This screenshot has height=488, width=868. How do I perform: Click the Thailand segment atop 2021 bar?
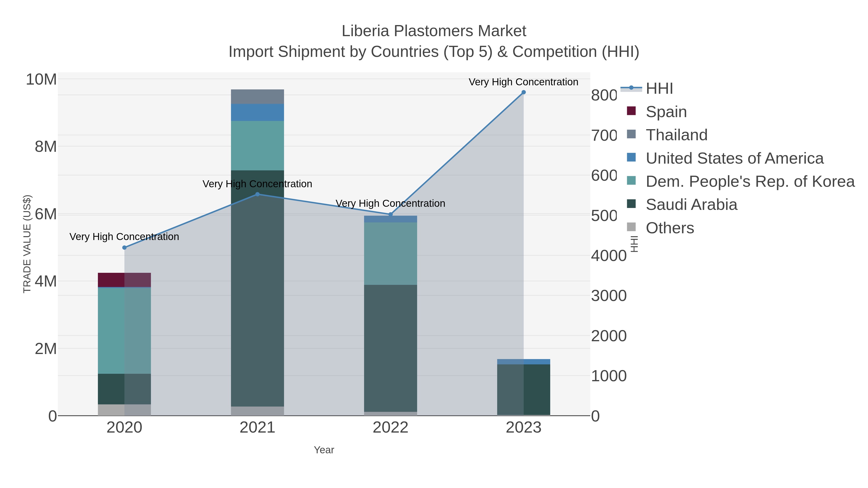(x=258, y=97)
